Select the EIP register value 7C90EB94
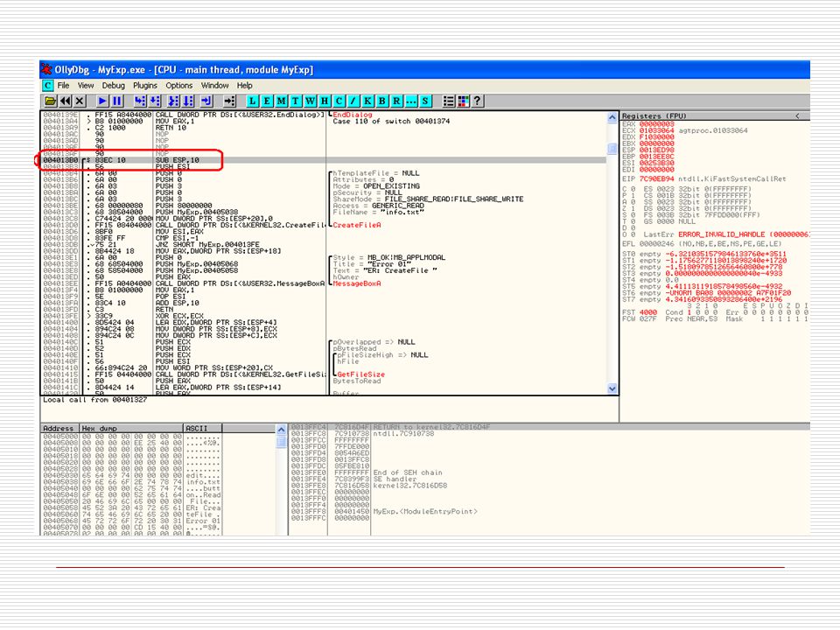 click(x=657, y=178)
